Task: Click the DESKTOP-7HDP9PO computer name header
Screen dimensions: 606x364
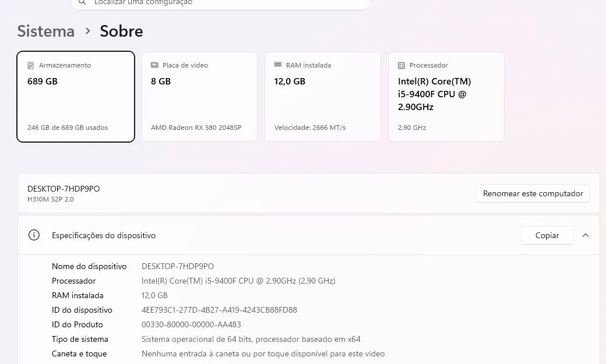Action: [64, 189]
